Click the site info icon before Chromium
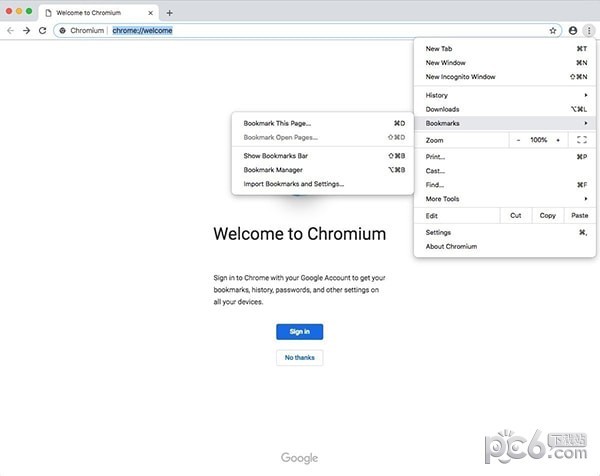 62,31
